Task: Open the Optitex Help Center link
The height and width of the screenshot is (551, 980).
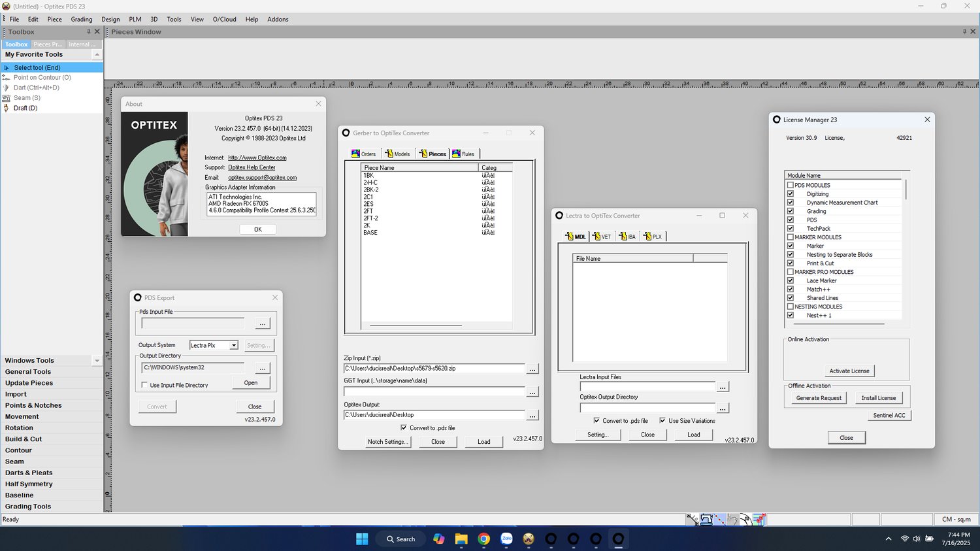Action: (x=252, y=168)
